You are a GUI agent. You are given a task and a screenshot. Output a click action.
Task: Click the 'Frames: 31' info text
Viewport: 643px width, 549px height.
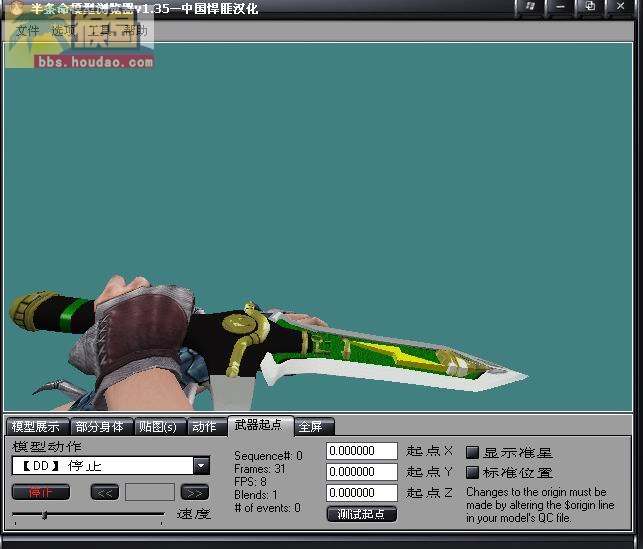point(260,469)
